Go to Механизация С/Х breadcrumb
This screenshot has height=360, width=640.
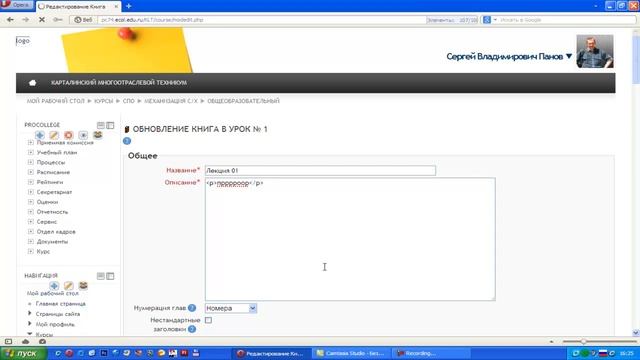[x=171, y=101]
